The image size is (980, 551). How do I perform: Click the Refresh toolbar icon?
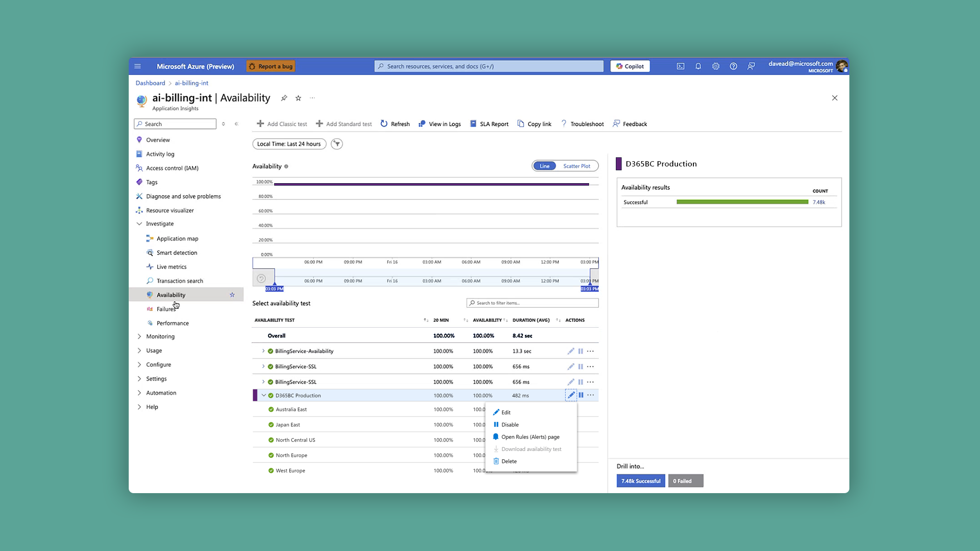384,124
